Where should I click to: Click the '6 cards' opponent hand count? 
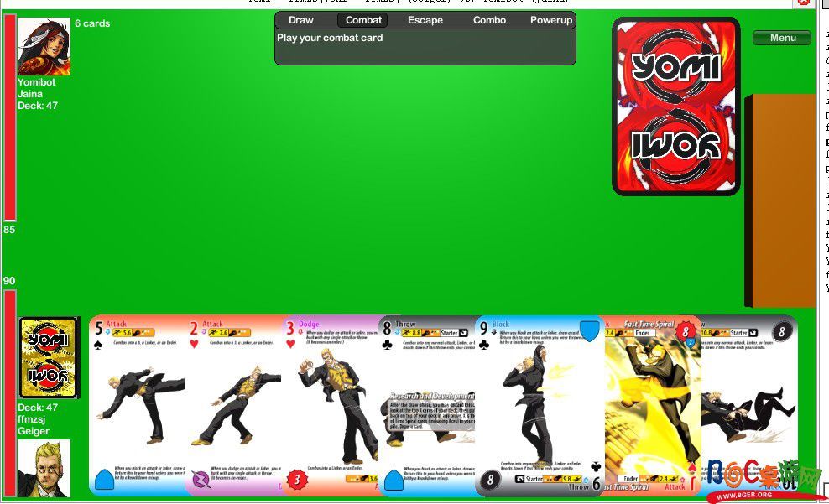pos(92,23)
